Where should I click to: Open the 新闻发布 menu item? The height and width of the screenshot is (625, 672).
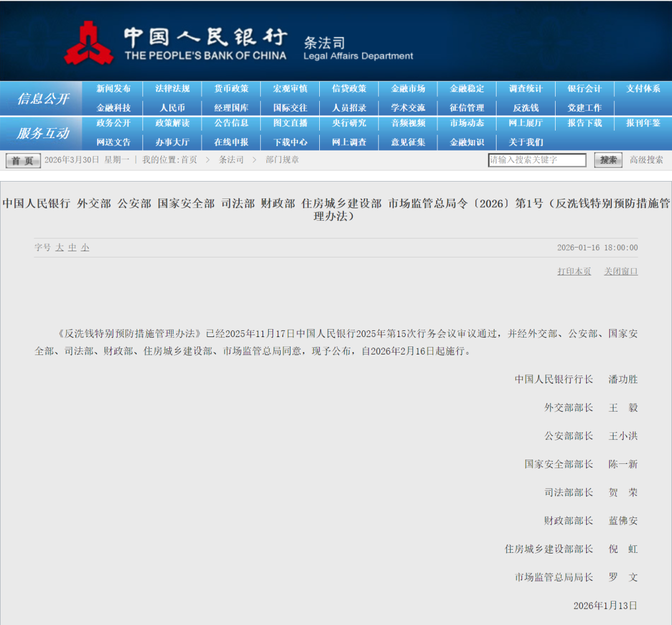coord(113,89)
